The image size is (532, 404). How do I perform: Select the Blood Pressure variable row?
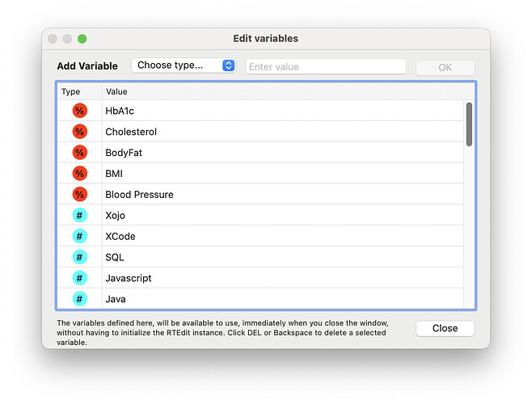pyautogui.click(x=260, y=195)
